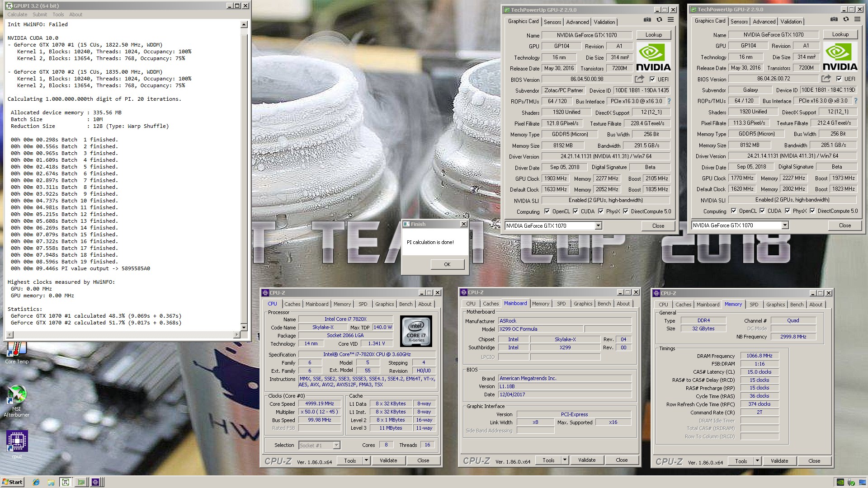Open the Start menu
868x488 pixels.
click(12, 482)
